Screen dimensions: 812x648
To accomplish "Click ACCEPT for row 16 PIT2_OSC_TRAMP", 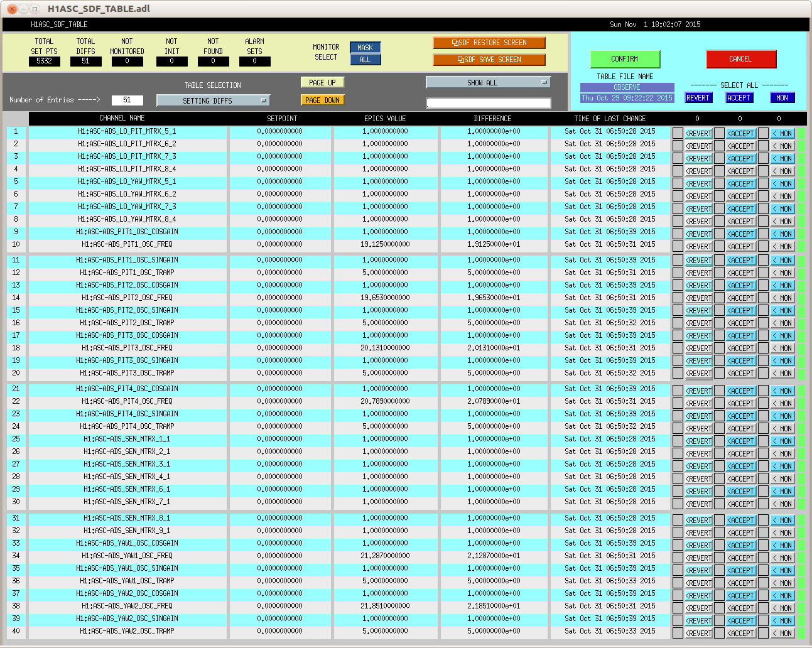I will [741, 323].
